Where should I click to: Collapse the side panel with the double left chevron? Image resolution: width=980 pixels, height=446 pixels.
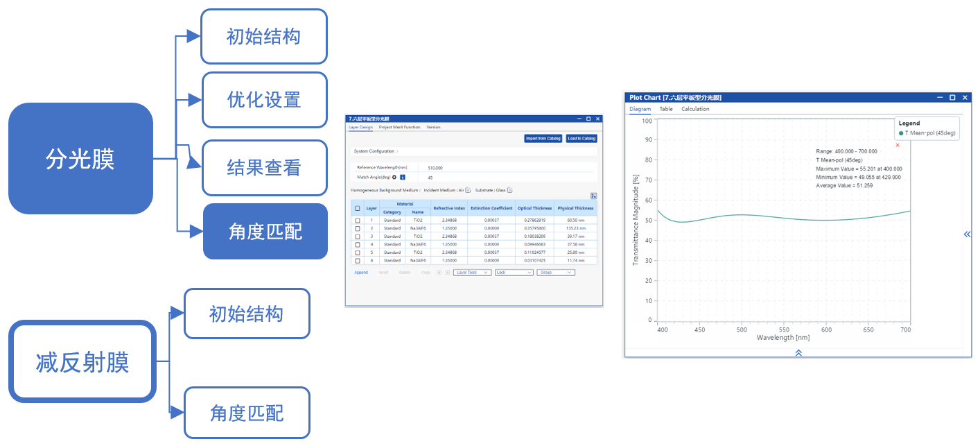pyautogui.click(x=967, y=234)
